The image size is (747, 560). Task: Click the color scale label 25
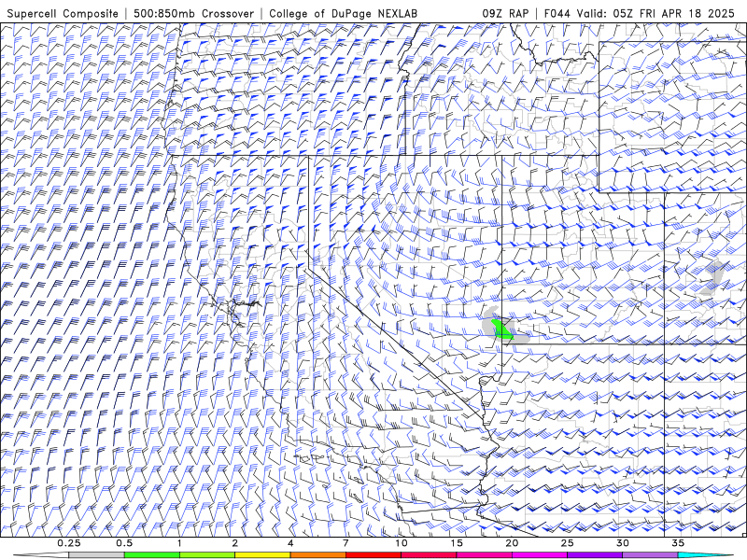pos(568,543)
